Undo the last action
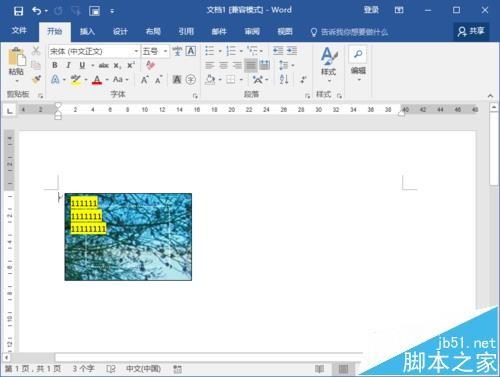The width and height of the screenshot is (500, 377). coord(36,11)
